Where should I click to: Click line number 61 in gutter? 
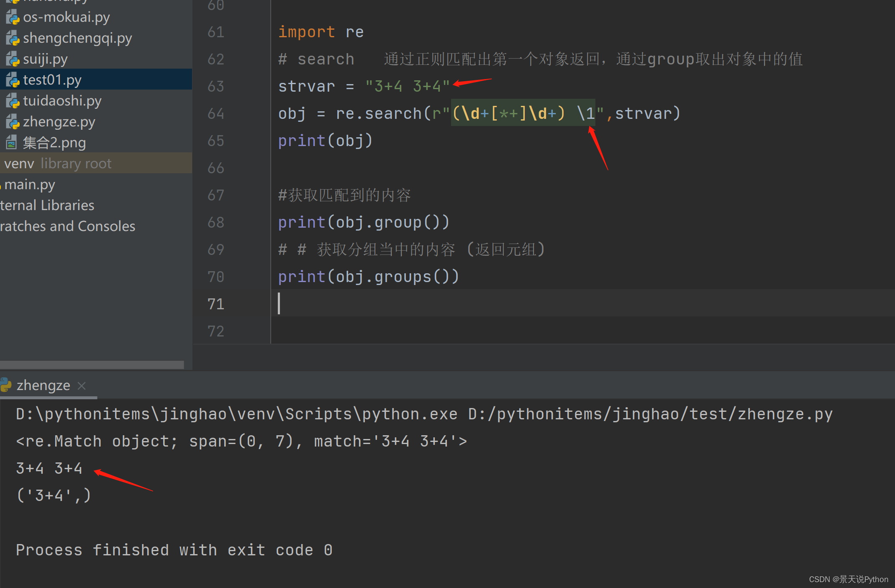pos(216,32)
